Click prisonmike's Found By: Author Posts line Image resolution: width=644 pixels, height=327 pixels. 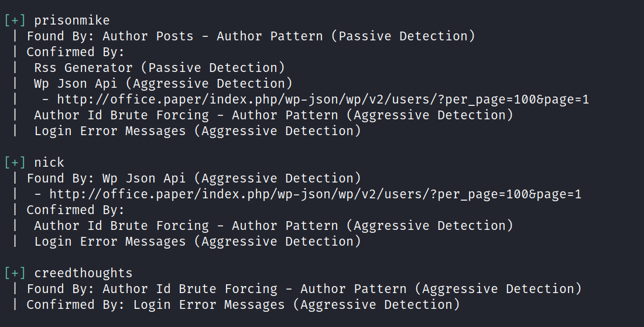click(251, 36)
